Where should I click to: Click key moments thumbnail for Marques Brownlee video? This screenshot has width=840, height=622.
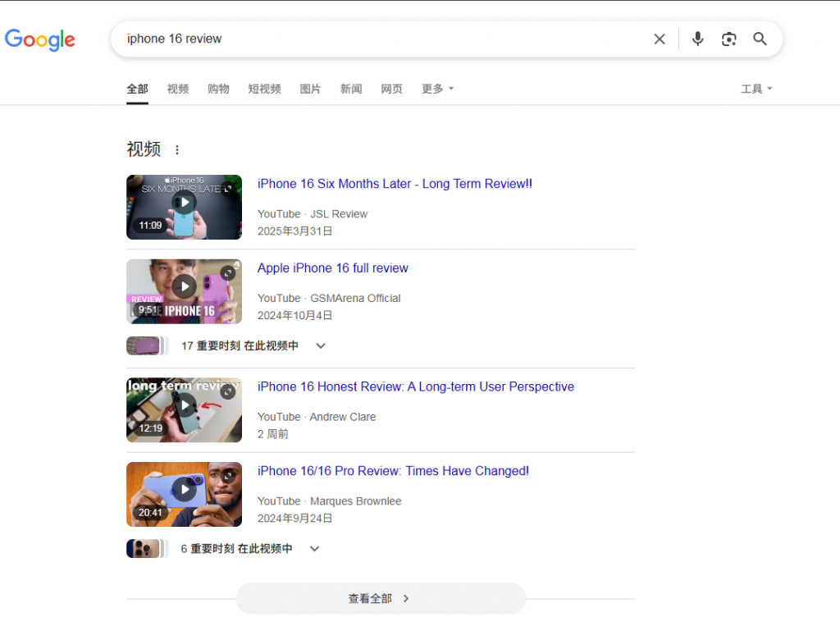pos(148,549)
